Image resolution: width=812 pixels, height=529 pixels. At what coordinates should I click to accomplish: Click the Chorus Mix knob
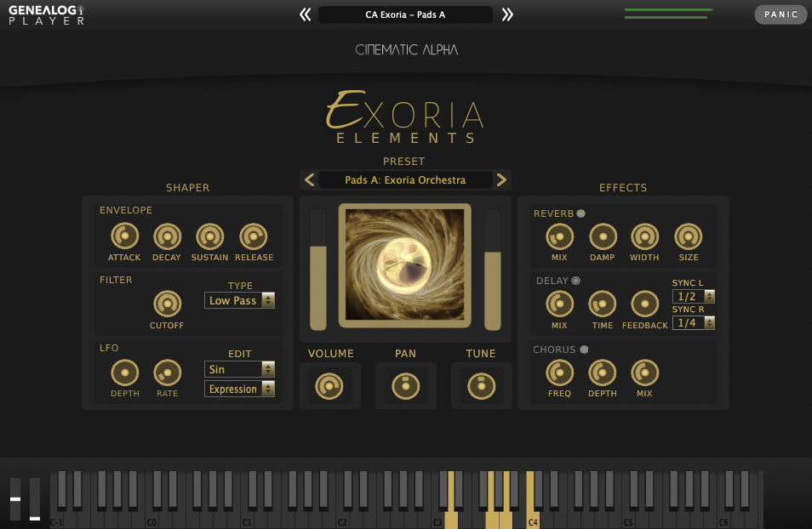coord(644,373)
